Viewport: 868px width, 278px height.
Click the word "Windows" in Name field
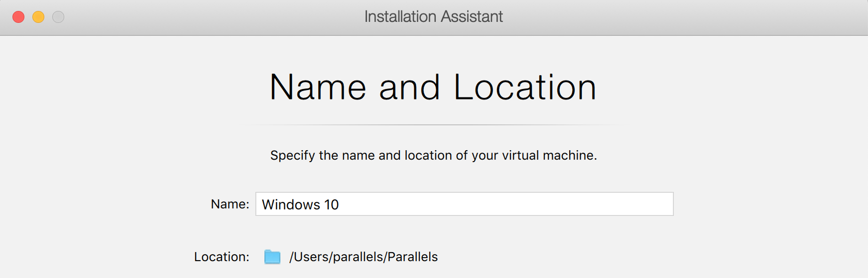(291, 204)
